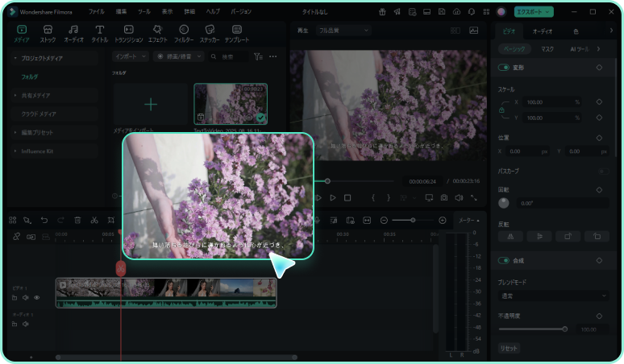Open the ブレンドモード 通常 dropdown
624x364 pixels.
554,296
